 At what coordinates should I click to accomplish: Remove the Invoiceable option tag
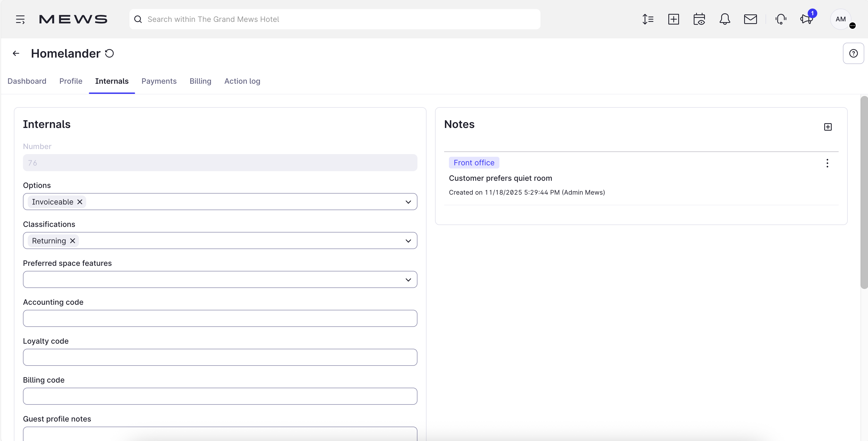pyautogui.click(x=80, y=202)
